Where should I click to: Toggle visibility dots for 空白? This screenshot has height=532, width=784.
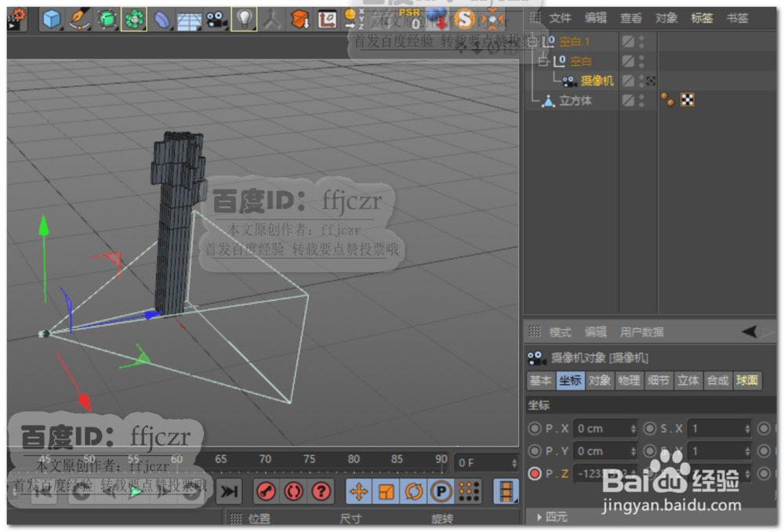(642, 61)
